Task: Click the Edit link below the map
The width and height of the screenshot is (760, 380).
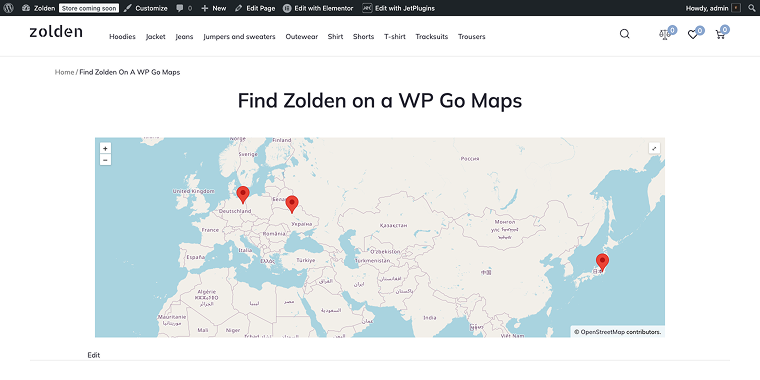Action: pyautogui.click(x=94, y=355)
